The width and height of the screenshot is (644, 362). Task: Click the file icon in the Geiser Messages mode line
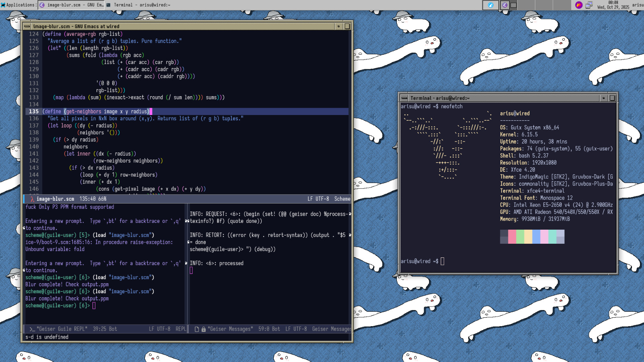click(197, 329)
